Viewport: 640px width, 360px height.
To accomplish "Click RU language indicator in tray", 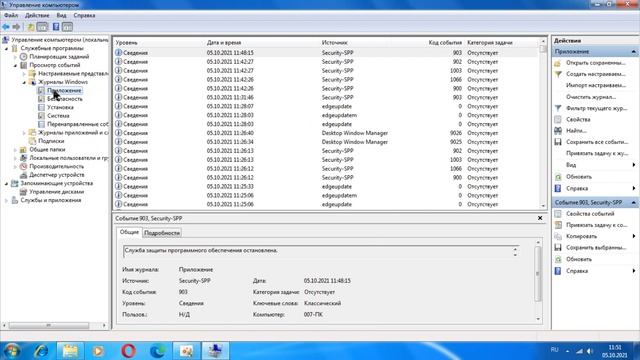I will coord(554,350).
